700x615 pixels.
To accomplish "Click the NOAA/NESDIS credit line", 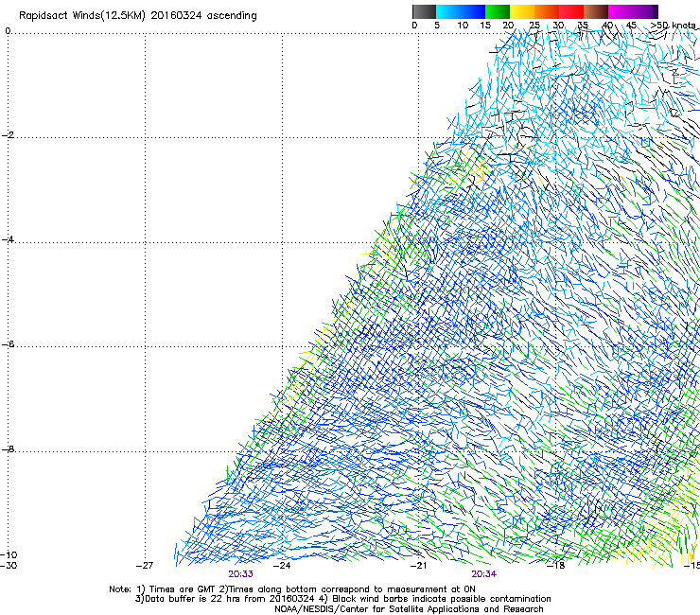I will [409, 608].
